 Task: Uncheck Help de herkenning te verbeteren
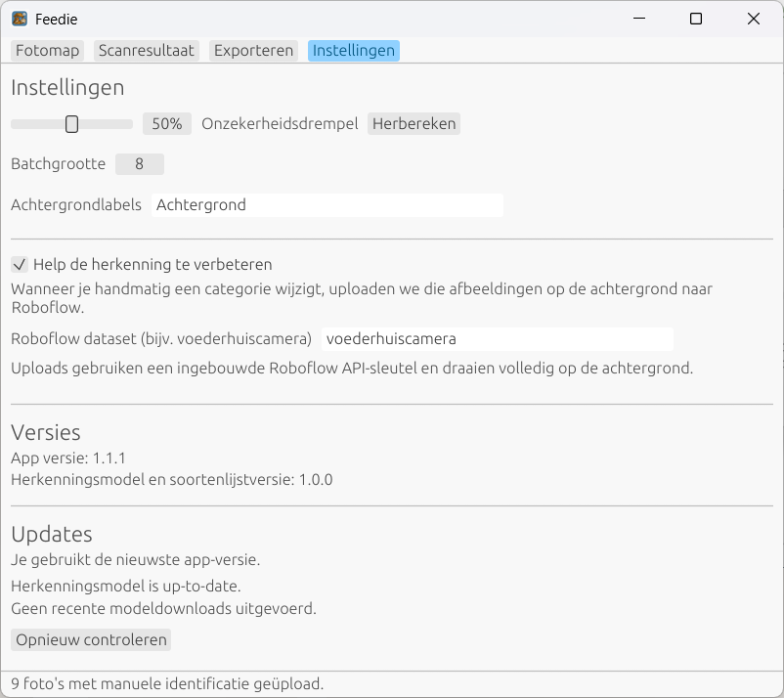click(19, 264)
